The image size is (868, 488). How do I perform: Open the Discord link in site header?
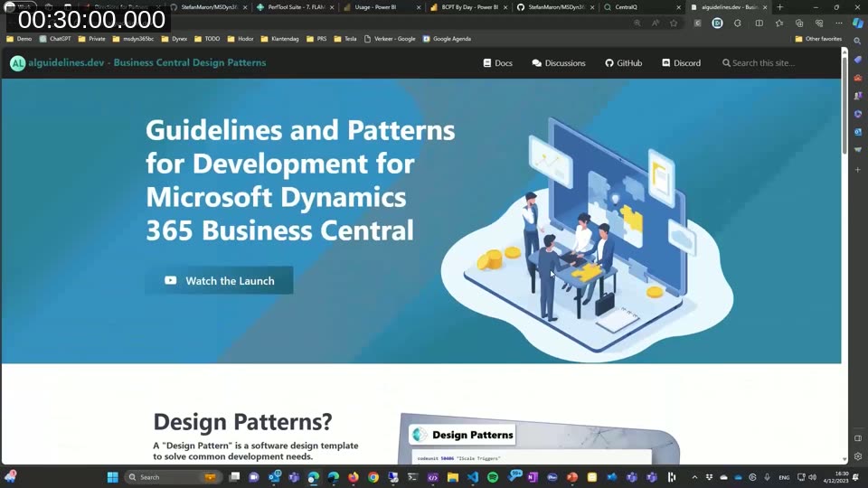[x=682, y=63]
